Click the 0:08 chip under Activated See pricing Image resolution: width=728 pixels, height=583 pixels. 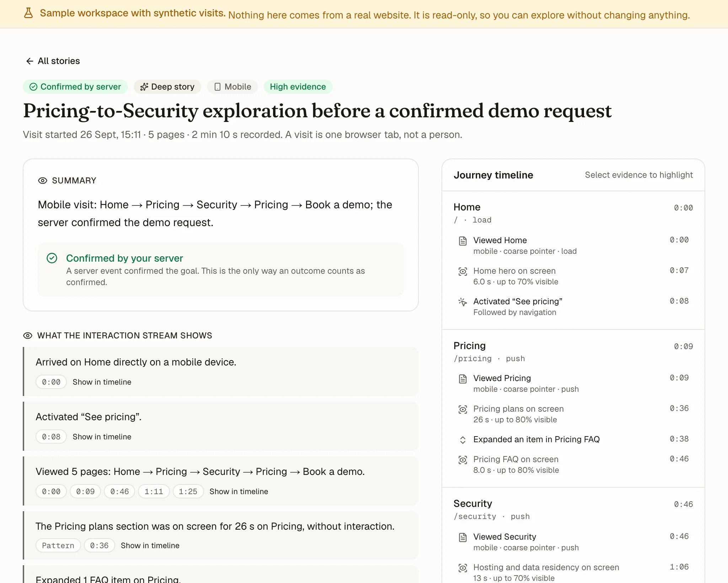click(51, 437)
